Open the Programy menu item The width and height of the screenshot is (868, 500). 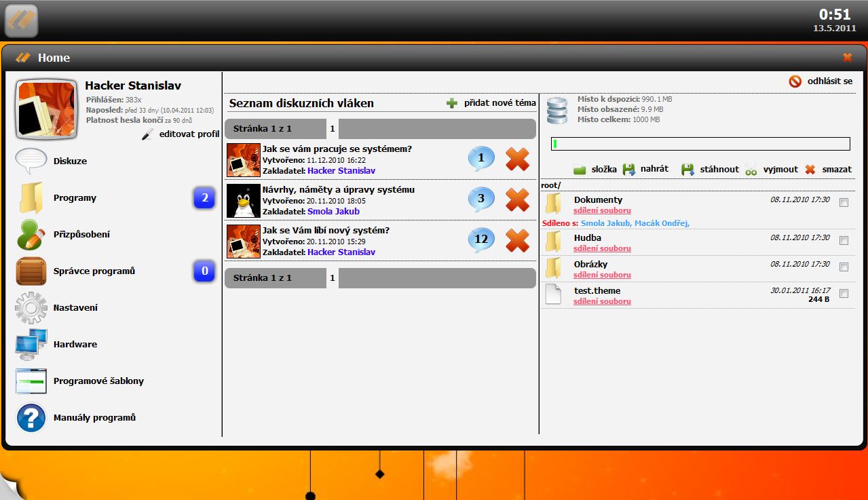[x=75, y=198]
